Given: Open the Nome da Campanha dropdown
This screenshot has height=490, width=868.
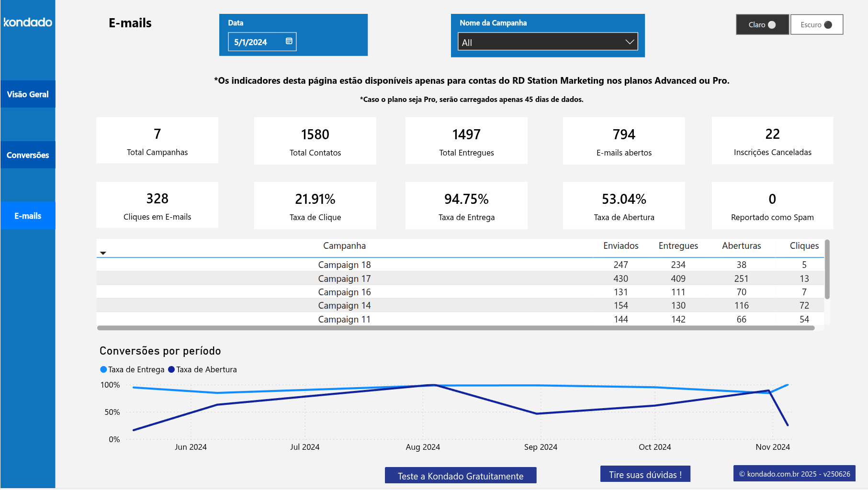Looking at the screenshot, I should pos(547,42).
